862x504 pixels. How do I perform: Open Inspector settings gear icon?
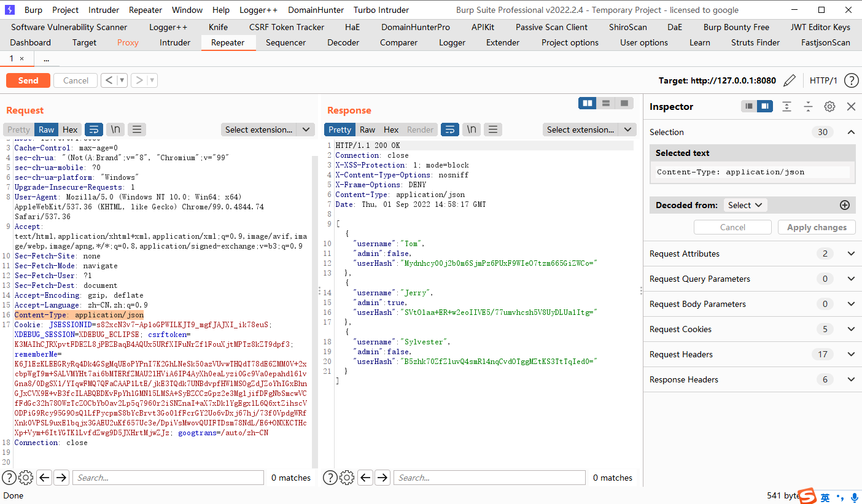pyautogui.click(x=829, y=106)
